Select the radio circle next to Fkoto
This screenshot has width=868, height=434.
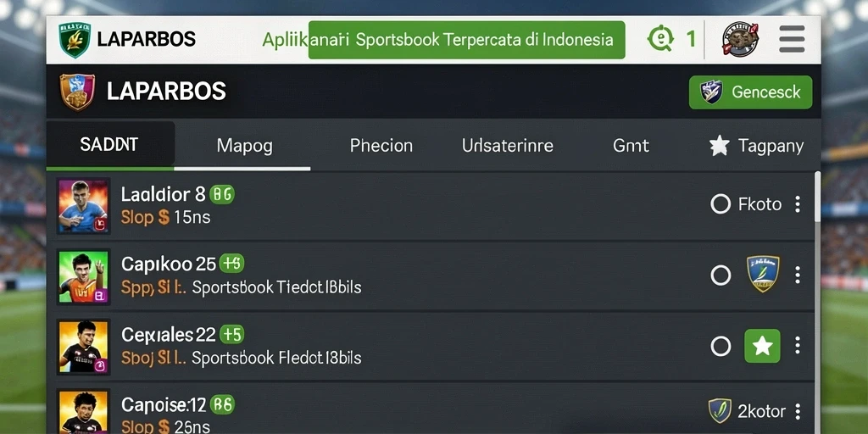[x=721, y=204]
